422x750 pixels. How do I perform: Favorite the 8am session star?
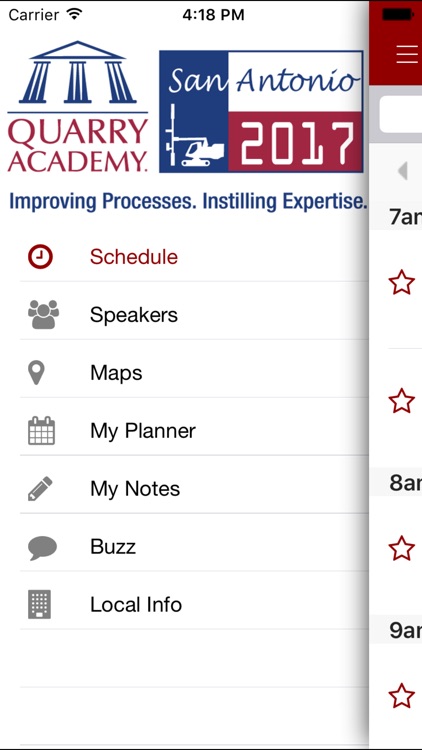point(401,548)
